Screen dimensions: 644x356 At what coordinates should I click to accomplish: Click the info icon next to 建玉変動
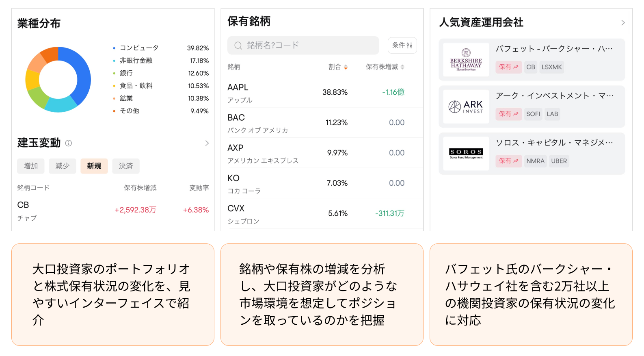coord(69,143)
